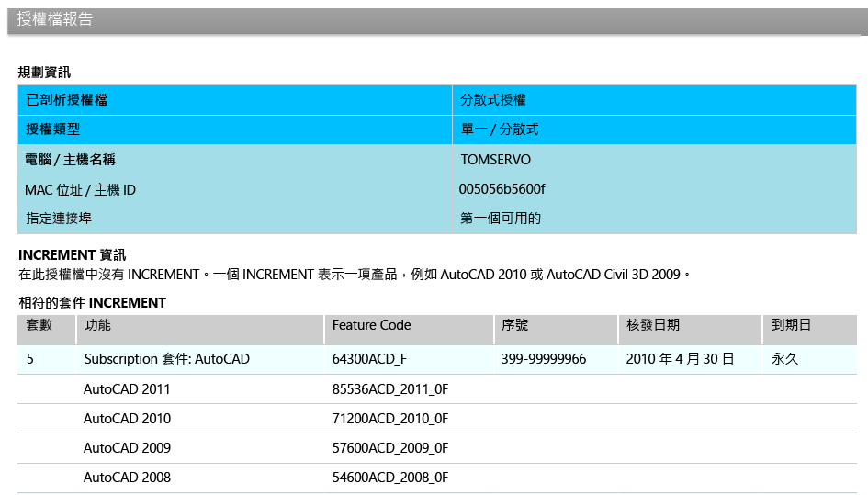Select the 相符的套件 INCREMENT heading
The image size is (868, 495).
[x=92, y=303]
